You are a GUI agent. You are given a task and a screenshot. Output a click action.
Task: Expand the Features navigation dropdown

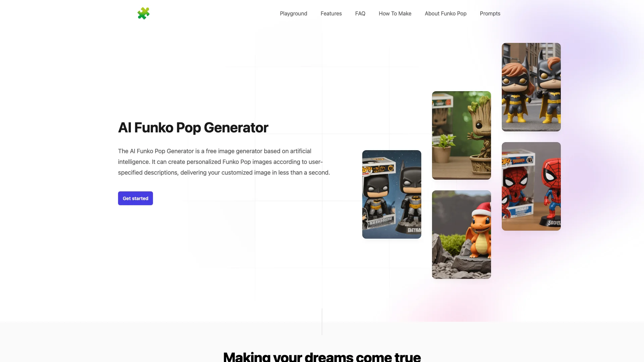coord(331,13)
